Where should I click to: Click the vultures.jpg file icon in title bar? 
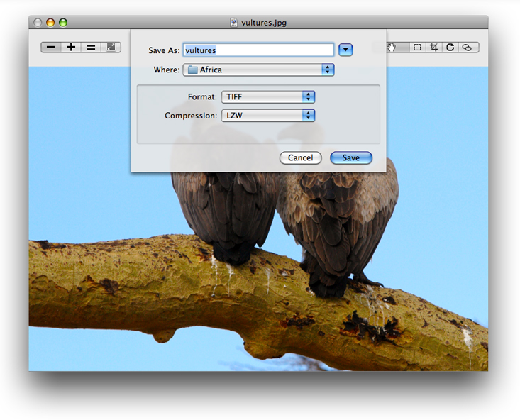click(233, 23)
